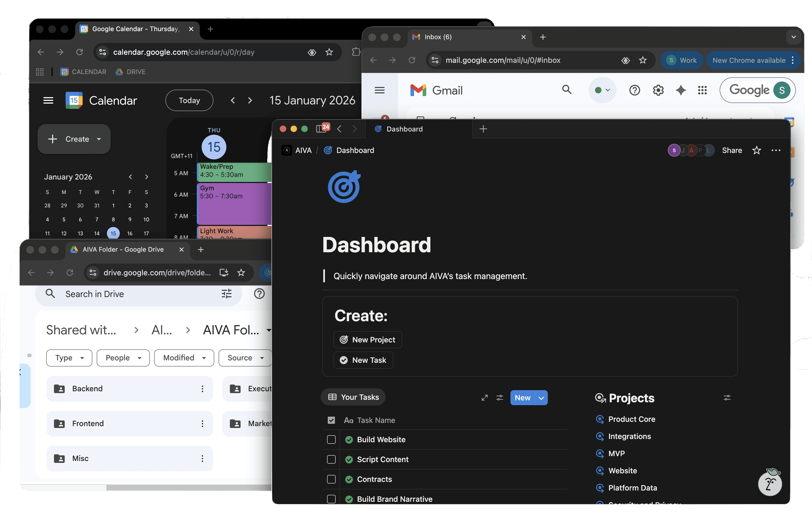Check the Build Website task checkbox
The width and height of the screenshot is (812, 527).
click(331, 440)
